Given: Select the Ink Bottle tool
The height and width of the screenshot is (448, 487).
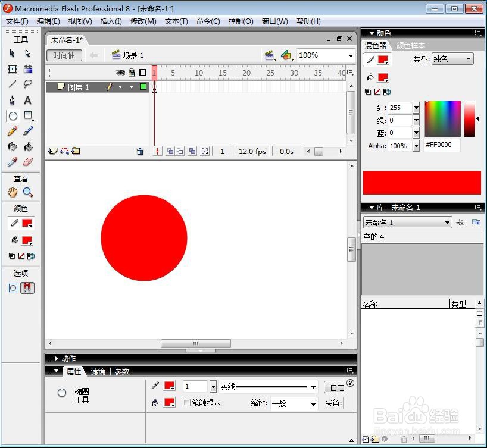Looking at the screenshot, I should click(13, 146).
